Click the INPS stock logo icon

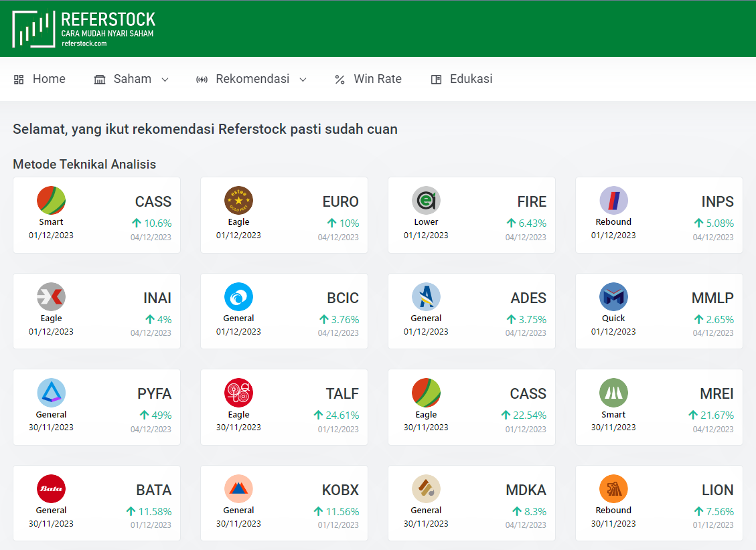click(x=613, y=201)
